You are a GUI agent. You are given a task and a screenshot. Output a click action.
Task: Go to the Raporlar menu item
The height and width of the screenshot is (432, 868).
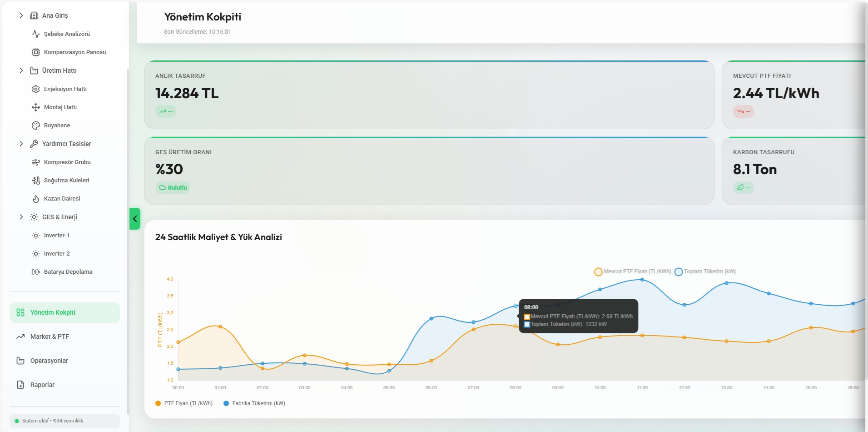pos(42,385)
